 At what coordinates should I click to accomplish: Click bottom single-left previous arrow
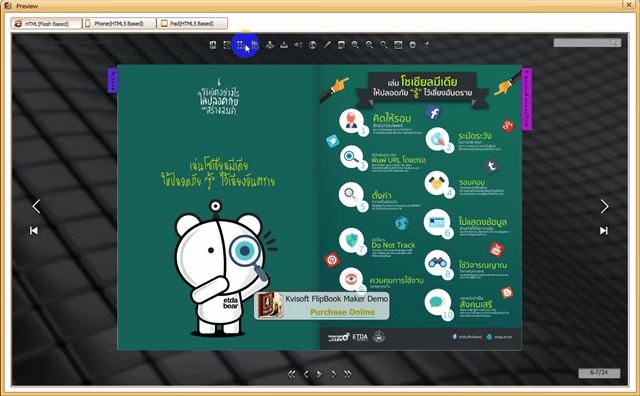coord(306,374)
